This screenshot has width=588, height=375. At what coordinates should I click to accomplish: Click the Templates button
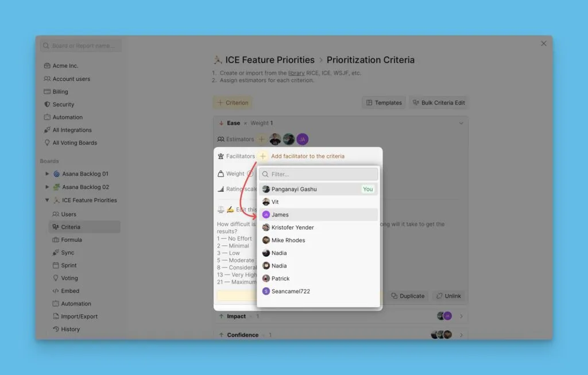[x=384, y=102]
